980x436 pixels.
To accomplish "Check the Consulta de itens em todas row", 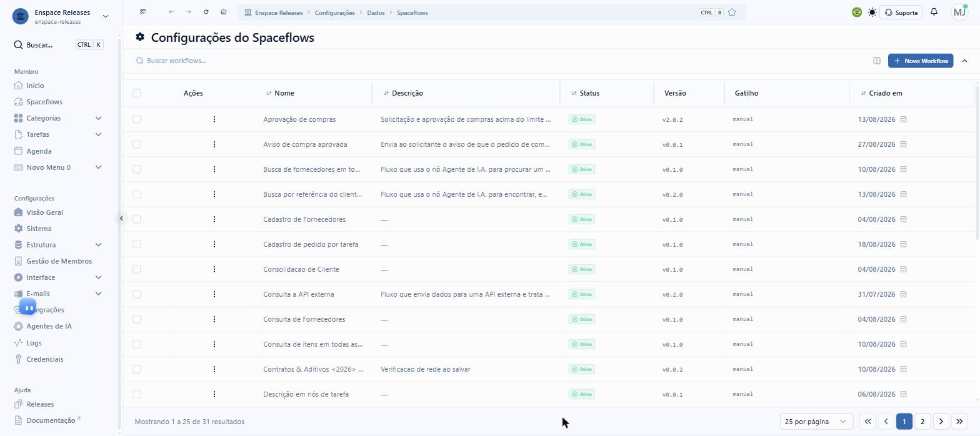I will click(137, 344).
